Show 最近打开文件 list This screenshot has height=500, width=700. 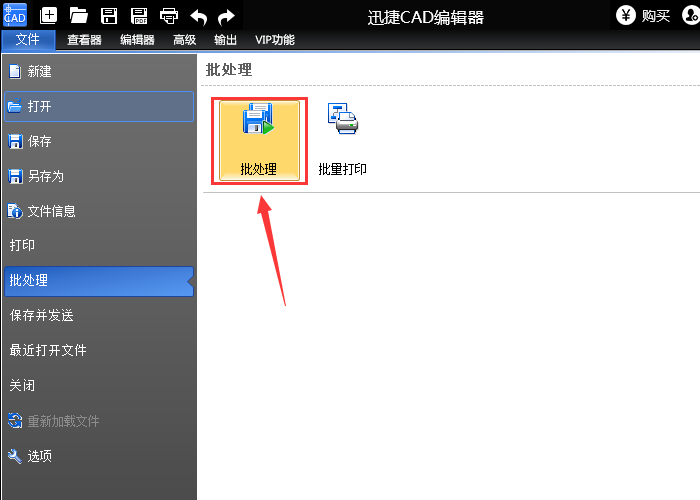pos(48,351)
